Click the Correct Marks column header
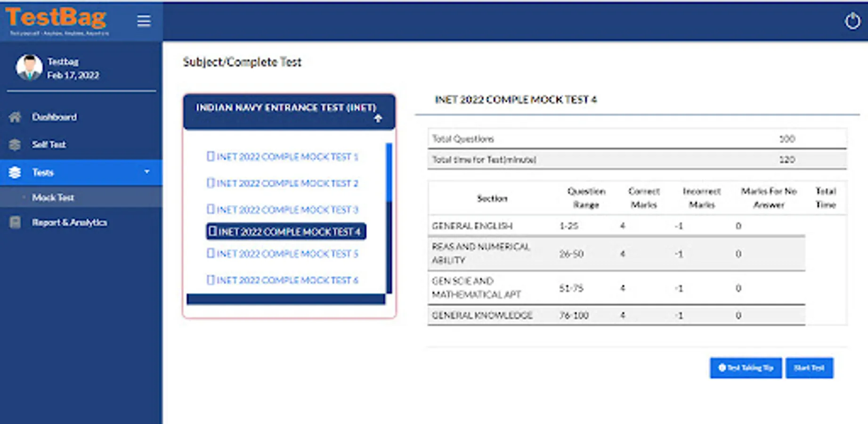Image resolution: width=868 pixels, height=424 pixels. pyautogui.click(x=644, y=198)
